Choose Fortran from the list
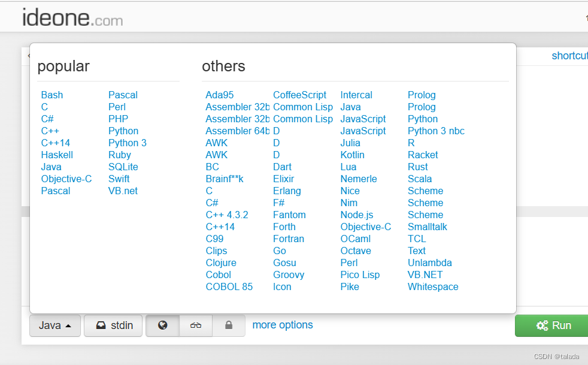The image size is (588, 365). (289, 239)
